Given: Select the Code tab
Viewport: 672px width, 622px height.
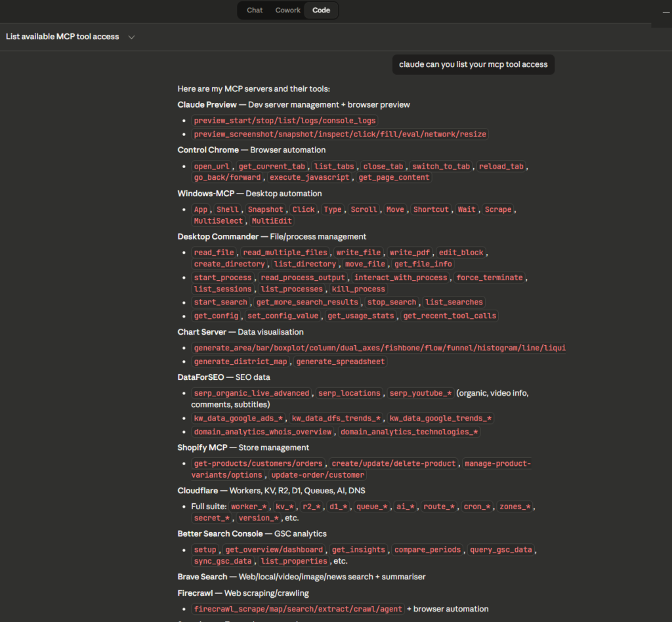Looking at the screenshot, I should coord(321,10).
